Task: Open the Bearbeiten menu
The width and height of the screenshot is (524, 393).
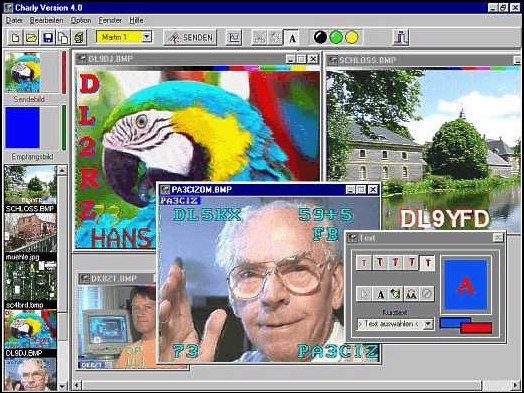Action: coord(46,20)
